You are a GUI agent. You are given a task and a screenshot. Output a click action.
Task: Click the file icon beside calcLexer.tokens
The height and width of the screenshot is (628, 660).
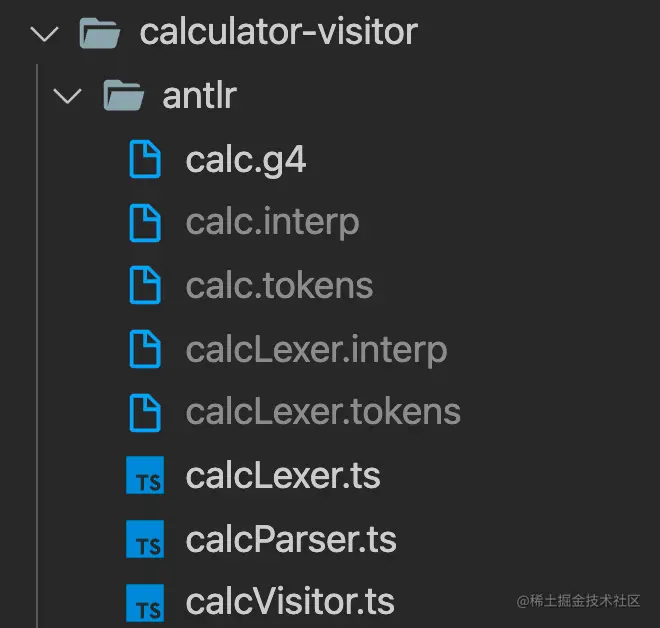145,413
